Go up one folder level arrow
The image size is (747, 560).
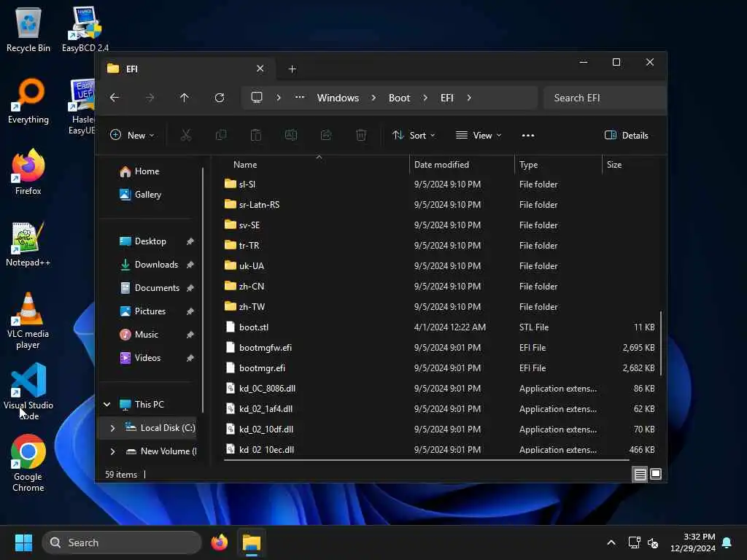click(185, 98)
